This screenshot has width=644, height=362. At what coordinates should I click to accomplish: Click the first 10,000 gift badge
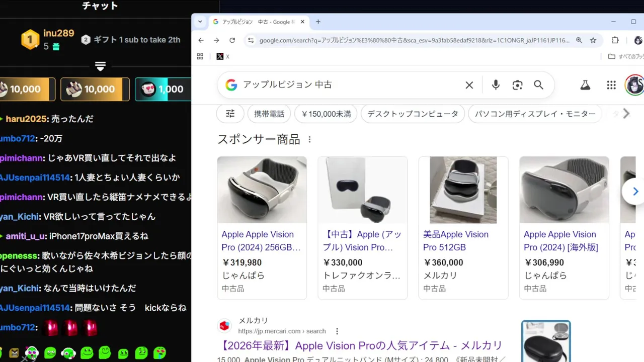[27, 89]
